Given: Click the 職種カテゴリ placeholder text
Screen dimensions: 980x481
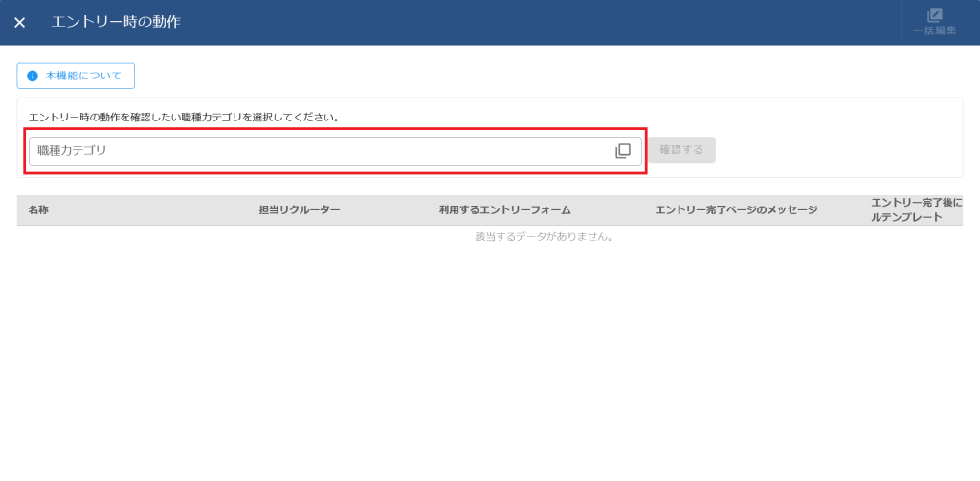Looking at the screenshot, I should tap(73, 151).
